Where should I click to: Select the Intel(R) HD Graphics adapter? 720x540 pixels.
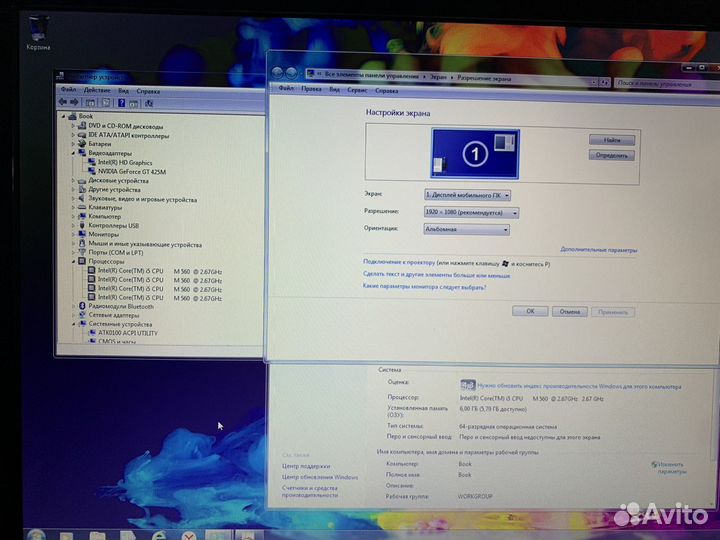[125, 162]
